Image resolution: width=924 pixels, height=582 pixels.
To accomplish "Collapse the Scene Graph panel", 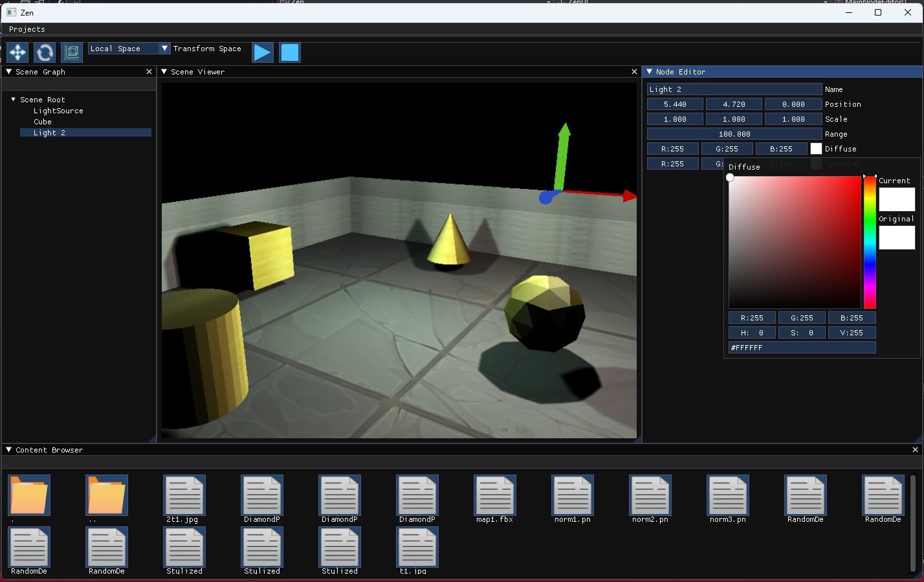I will tap(9, 72).
